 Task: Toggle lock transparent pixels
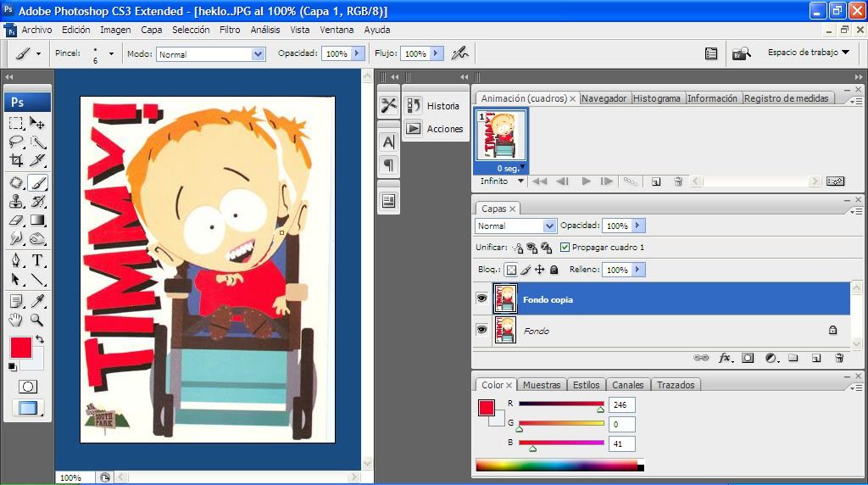click(x=511, y=270)
